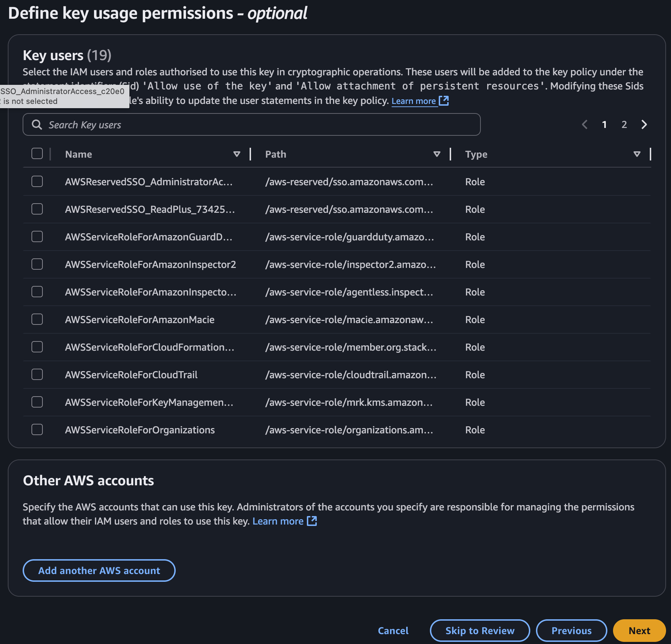Tick AWSServiceRoleForKeyManagemen... checkbox
The width and height of the screenshot is (671, 644).
[37, 402]
